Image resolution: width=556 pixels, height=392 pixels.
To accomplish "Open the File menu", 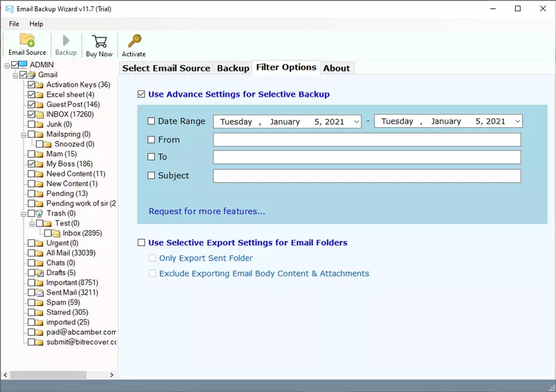I will coord(14,24).
